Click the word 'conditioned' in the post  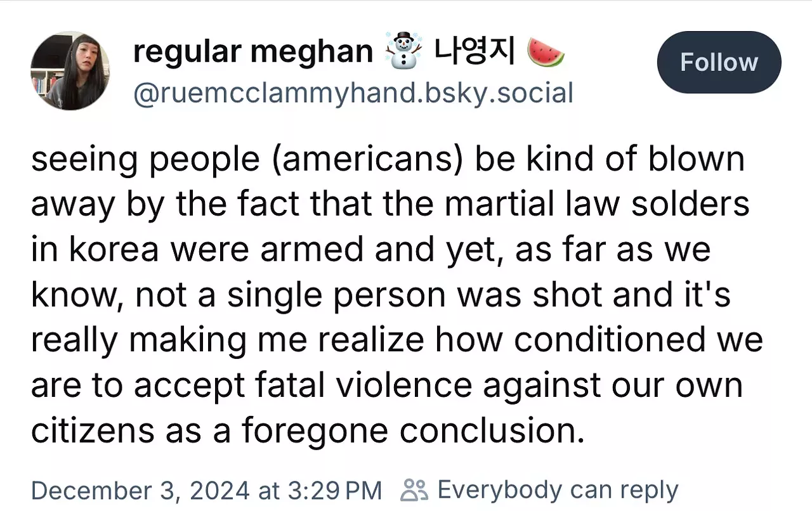(609, 340)
